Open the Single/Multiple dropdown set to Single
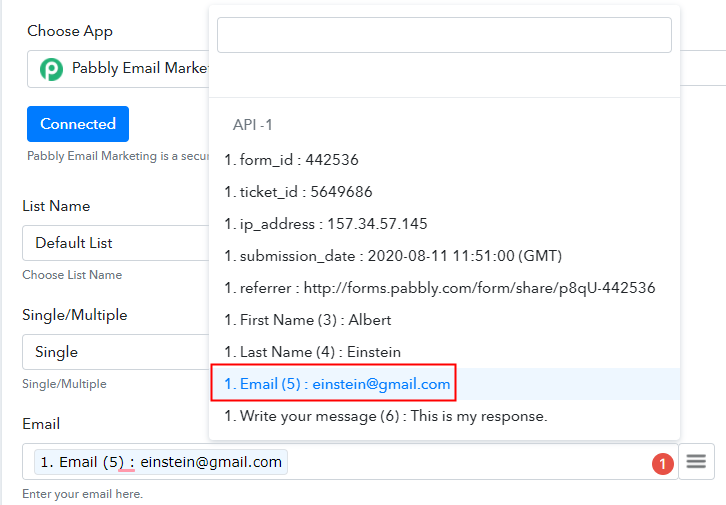Viewport: 726px width, 505px height. [x=116, y=352]
